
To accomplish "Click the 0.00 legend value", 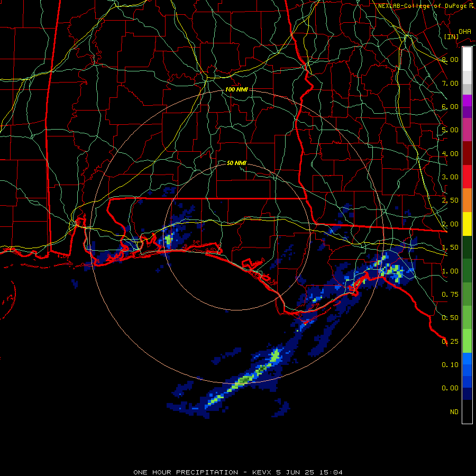I will coord(450,388).
